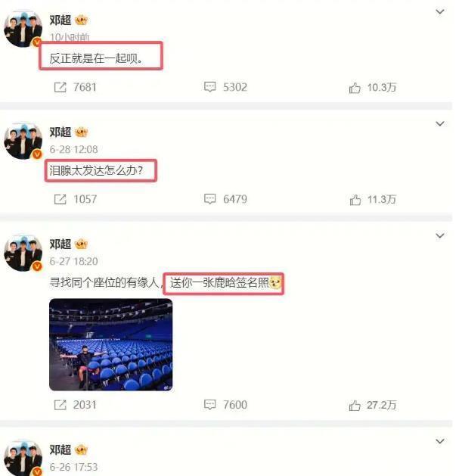The height and width of the screenshot is (476, 459).
Task: Repost the arena photo post showing 2031
Action: pyautogui.click(x=75, y=405)
